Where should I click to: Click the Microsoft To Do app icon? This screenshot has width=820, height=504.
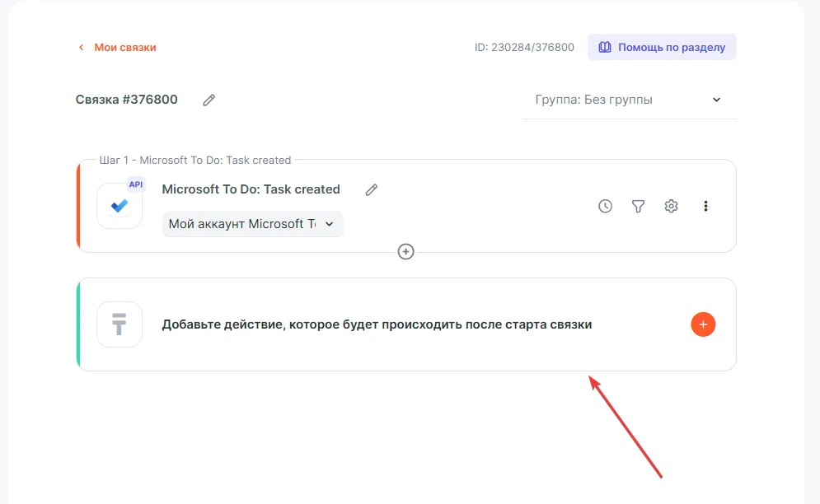119,206
